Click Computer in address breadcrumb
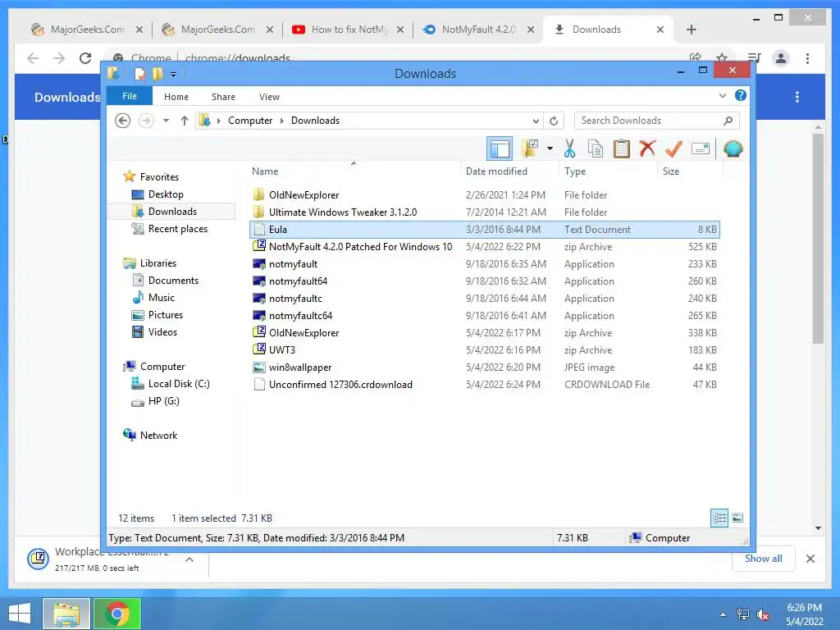Screen dimensions: 840x630 click(x=250, y=121)
